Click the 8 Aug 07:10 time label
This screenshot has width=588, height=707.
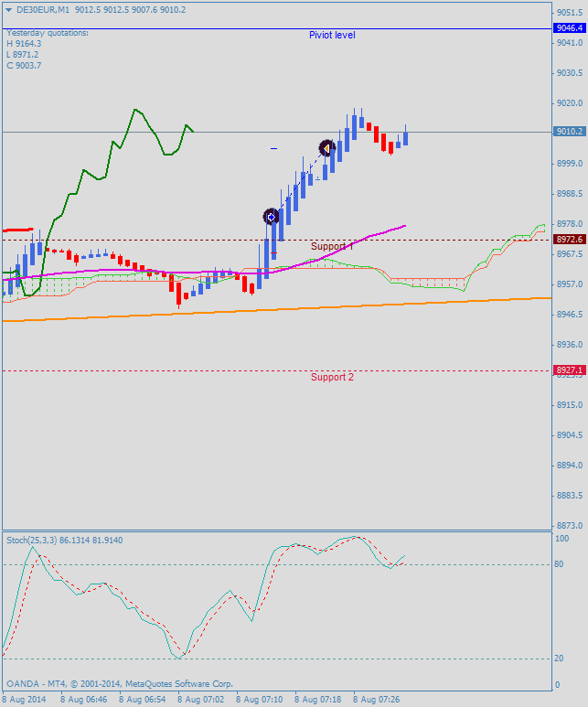tap(260, 700)
